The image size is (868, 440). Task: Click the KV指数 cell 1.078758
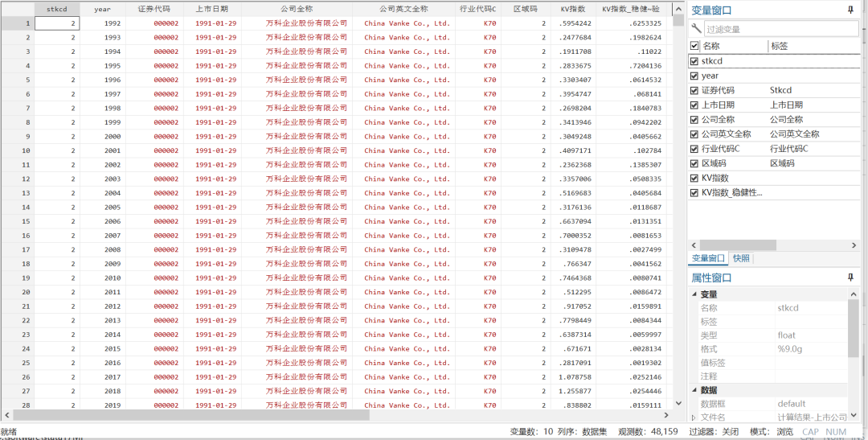click(x=574, y=376)
